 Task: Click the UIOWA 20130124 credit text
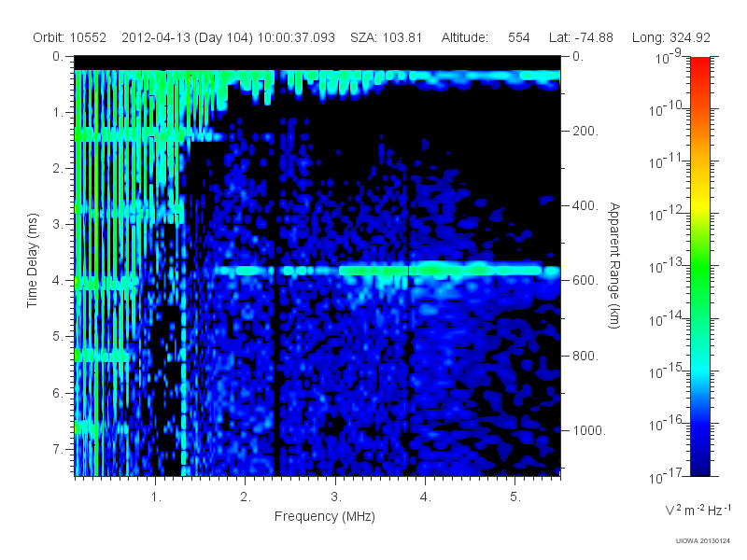[x=703, y=541]
